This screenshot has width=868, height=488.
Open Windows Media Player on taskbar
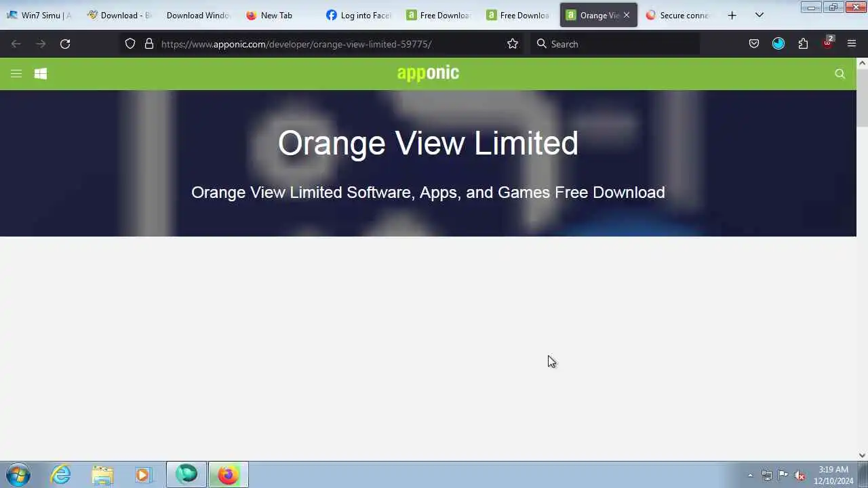coord(143,474)
